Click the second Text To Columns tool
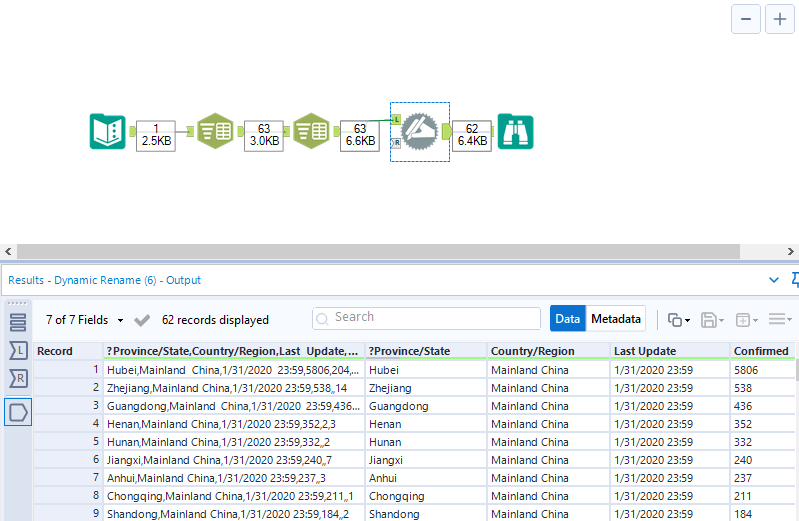 [x=311, y=132]
